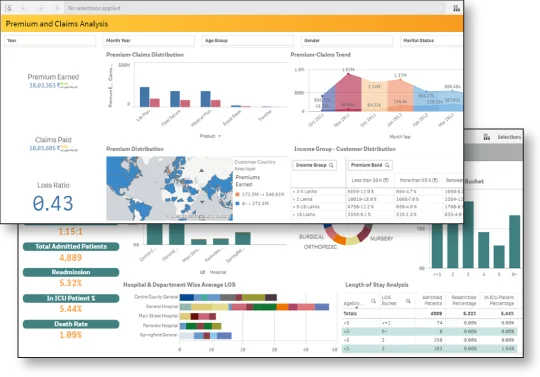540x377 pixels.
Task: Click orange legend swatch 273.3M range
Action: coord(237,195)
